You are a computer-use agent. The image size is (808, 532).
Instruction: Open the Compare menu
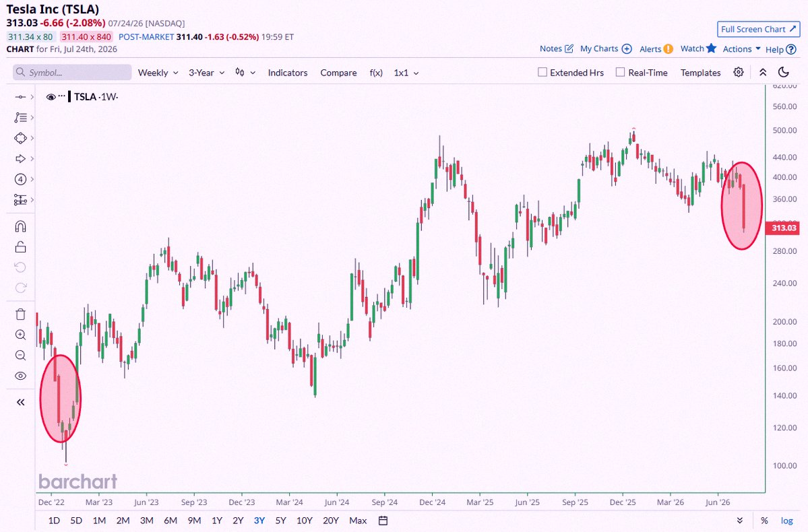pyautogui.click(x=338, y=73)
